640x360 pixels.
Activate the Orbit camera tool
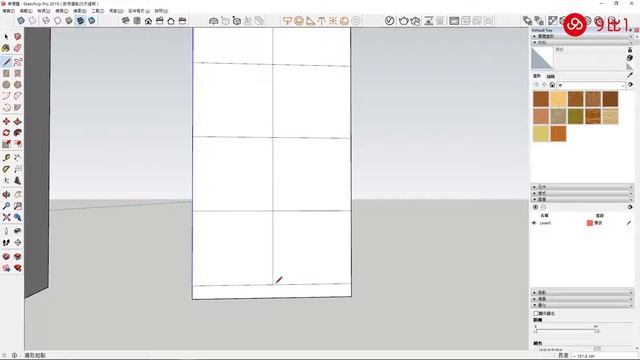[x=6, y=195]
